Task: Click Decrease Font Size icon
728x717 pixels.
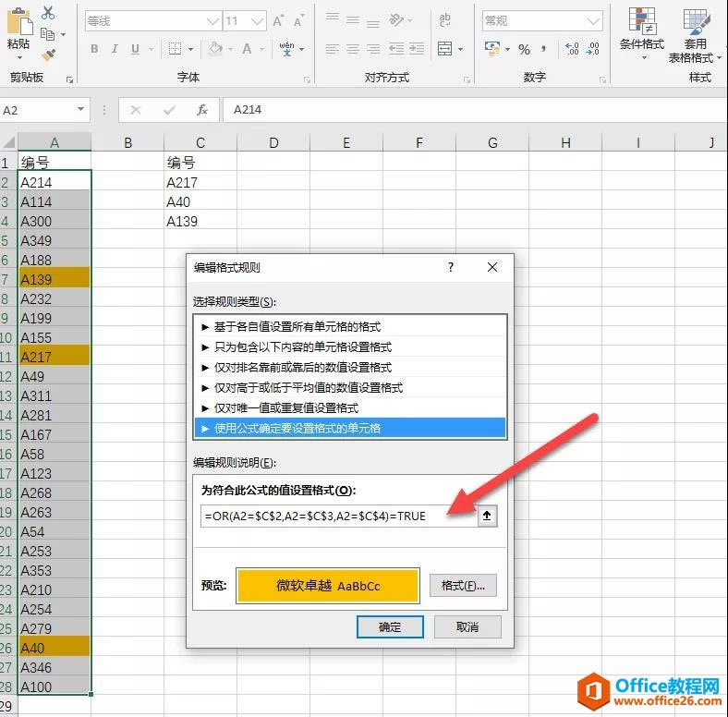Action: [x=298, y=21]
